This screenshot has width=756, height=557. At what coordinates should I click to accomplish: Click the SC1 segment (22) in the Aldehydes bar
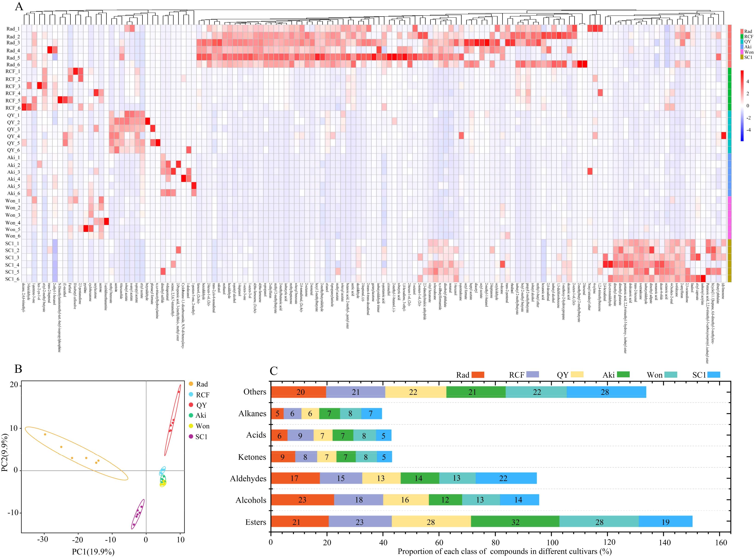tap(506, 478)
